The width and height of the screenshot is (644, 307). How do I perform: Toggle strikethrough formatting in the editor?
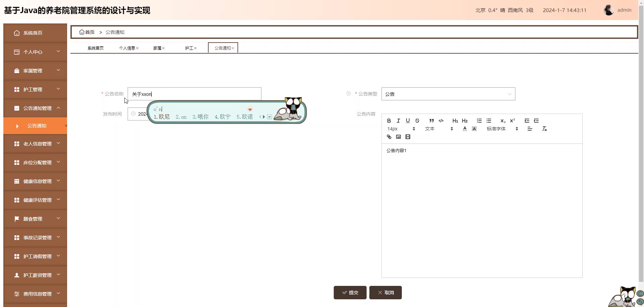[417, 121]
